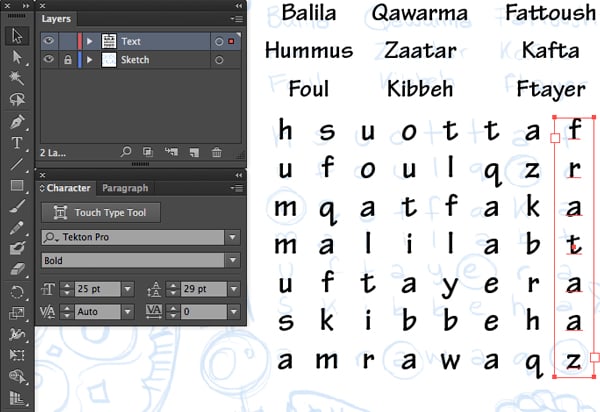Select the Shape Builder tool
The width and height of the screenshot is (600, 412).
17,377
